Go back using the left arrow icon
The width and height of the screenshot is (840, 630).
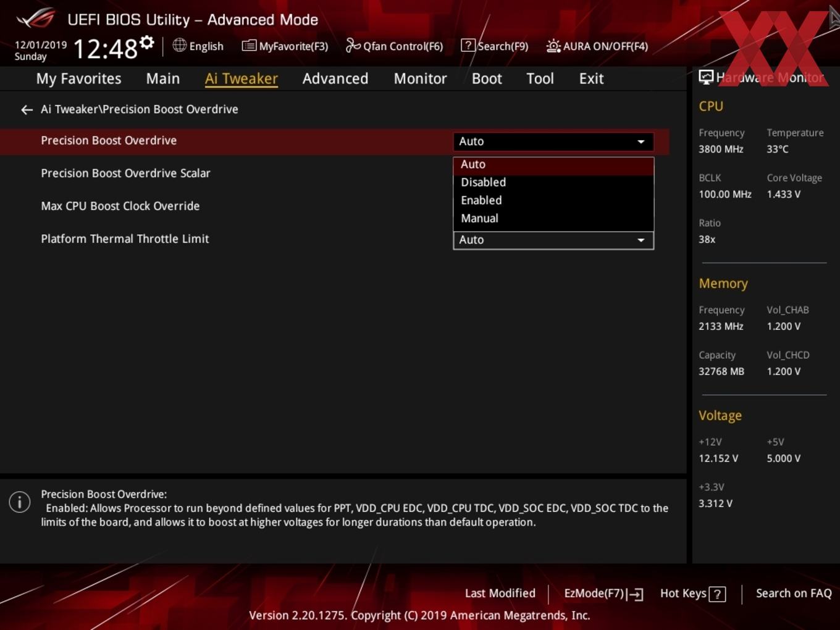point(27,110)
